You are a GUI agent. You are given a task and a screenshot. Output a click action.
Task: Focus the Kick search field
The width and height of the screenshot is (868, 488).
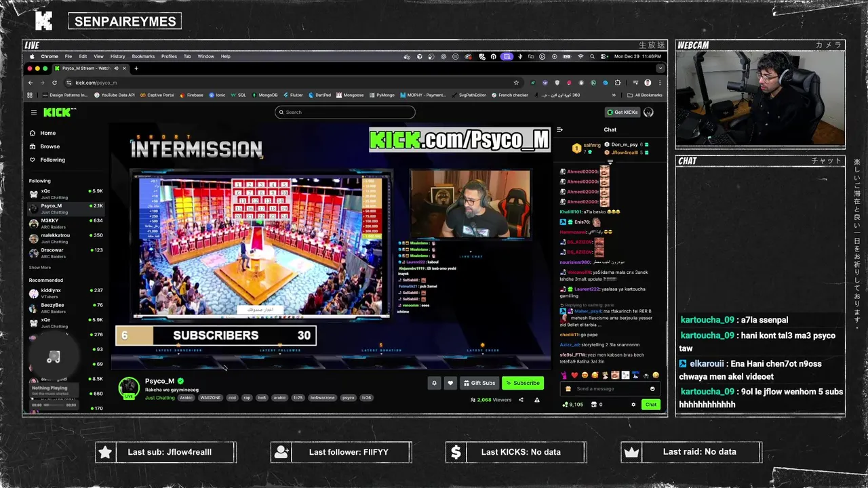(344, 112)
